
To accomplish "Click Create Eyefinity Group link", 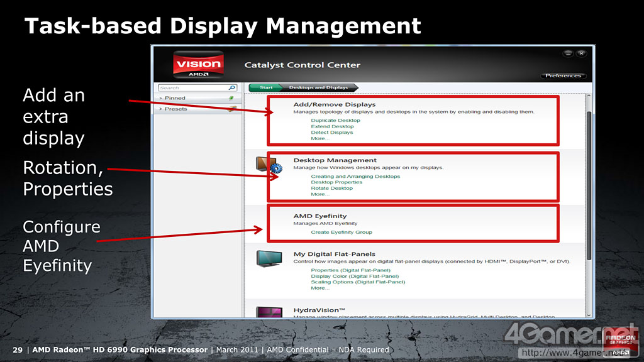I will point(341,233).
